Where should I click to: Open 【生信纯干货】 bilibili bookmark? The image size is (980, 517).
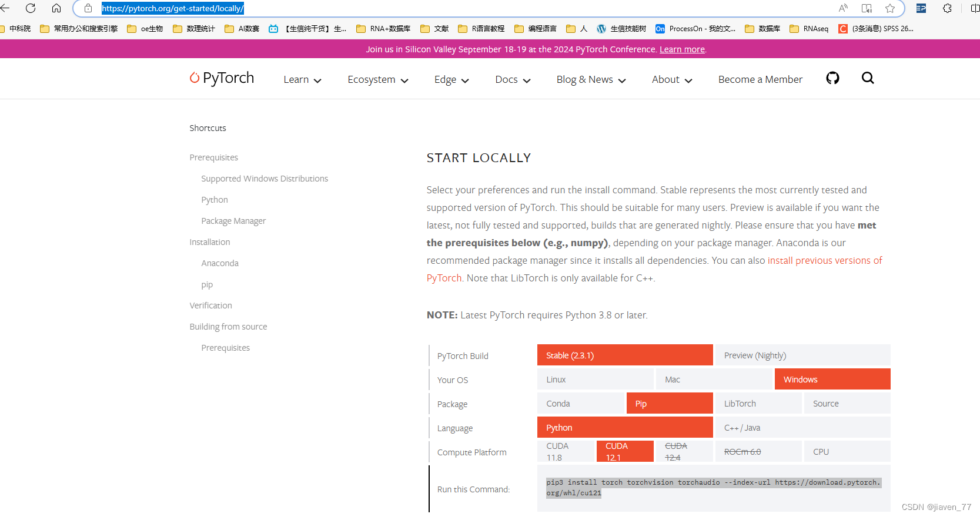pyautogui.click(x=307, y=28)
